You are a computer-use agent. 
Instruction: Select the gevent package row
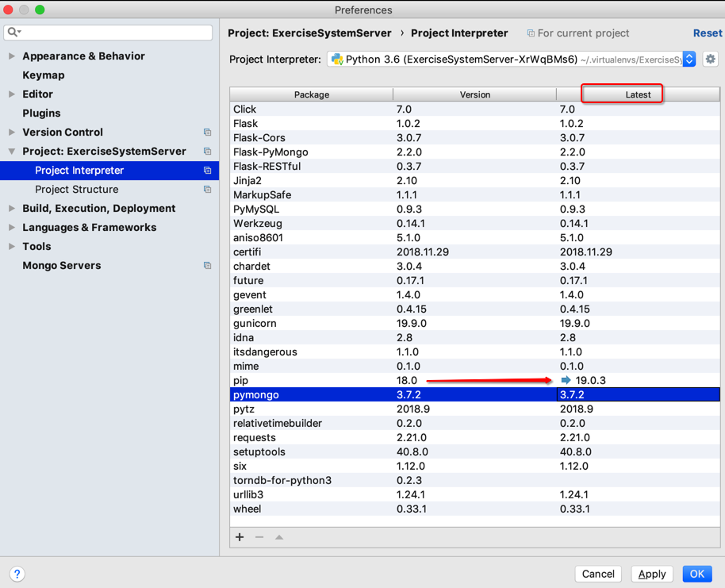[475, 294]
